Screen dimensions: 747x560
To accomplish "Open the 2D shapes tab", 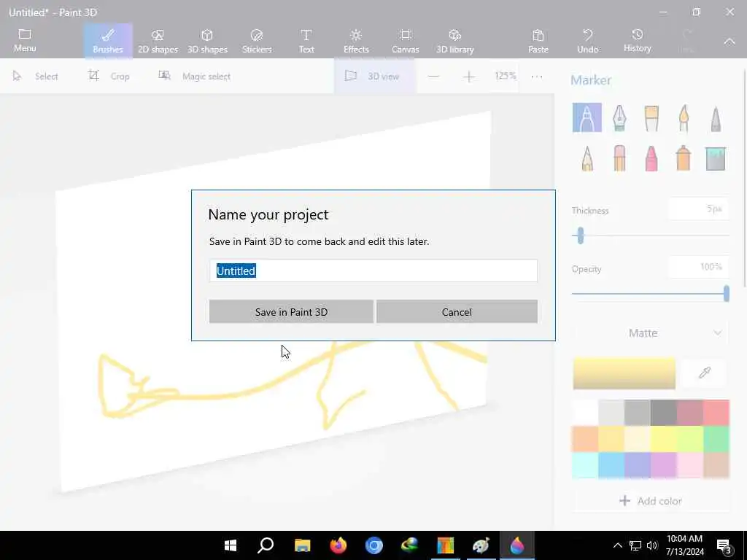I will point(158,41).
